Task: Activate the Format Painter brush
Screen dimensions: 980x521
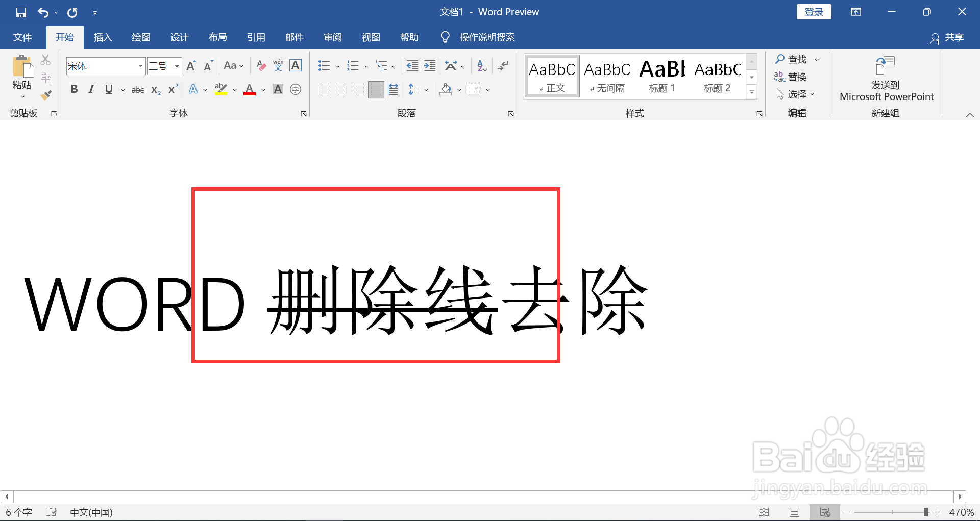Action: (46, 95)
